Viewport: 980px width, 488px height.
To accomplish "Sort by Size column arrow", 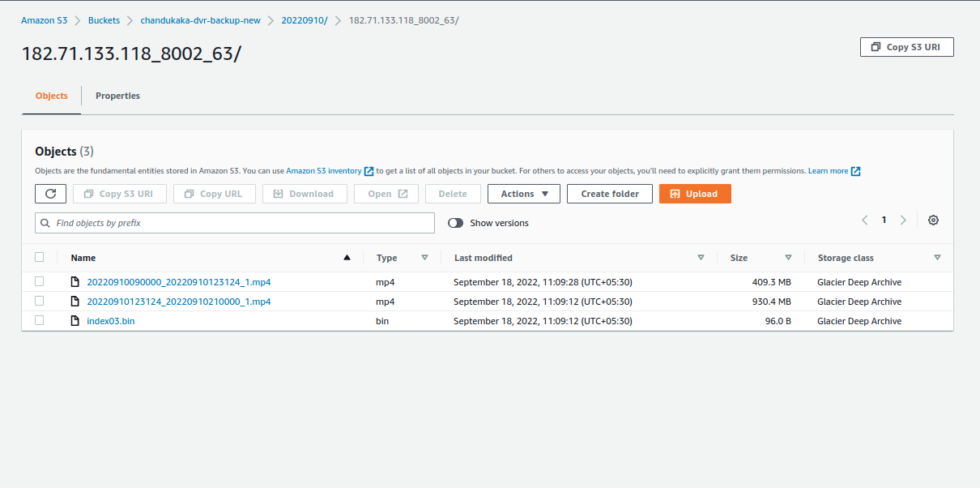I will point(788,258).
